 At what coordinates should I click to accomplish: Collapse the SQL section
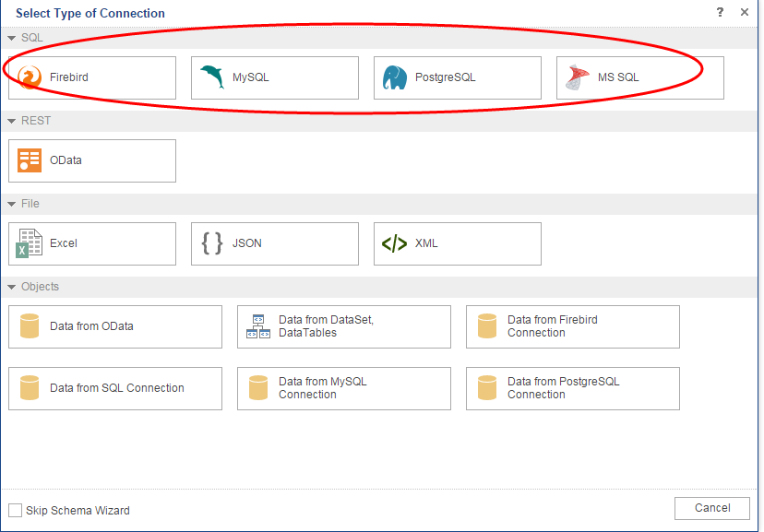point(12,38)
